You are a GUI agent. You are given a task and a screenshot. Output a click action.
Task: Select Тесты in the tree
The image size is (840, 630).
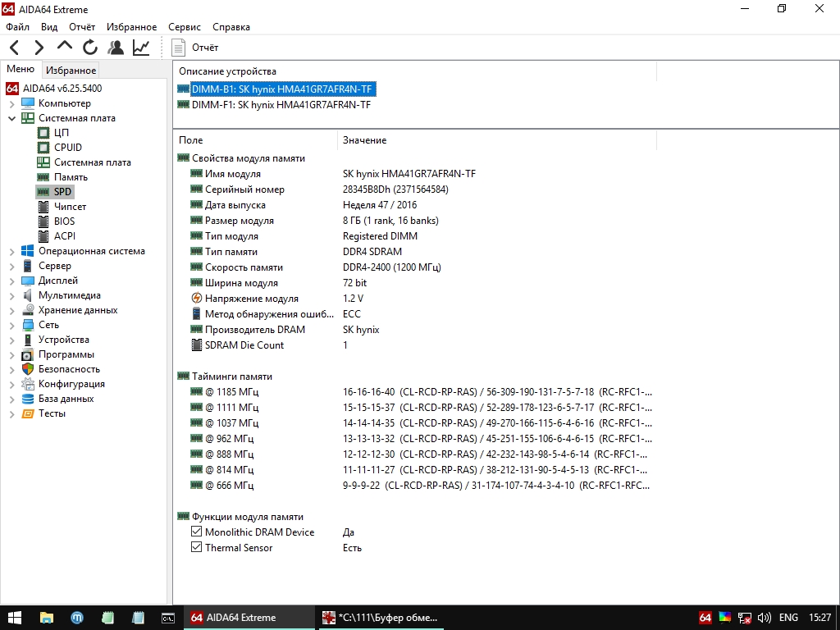pos(52,413)
